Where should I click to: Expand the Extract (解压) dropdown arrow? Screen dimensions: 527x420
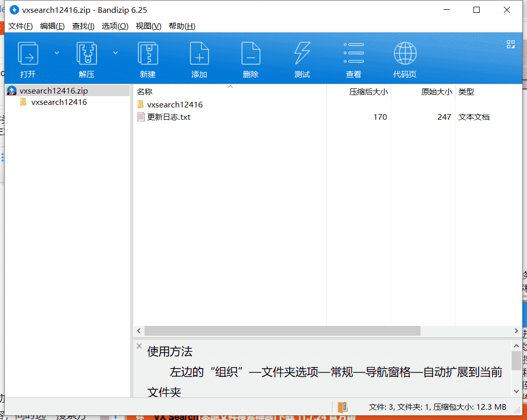click(x=115, y=53)
